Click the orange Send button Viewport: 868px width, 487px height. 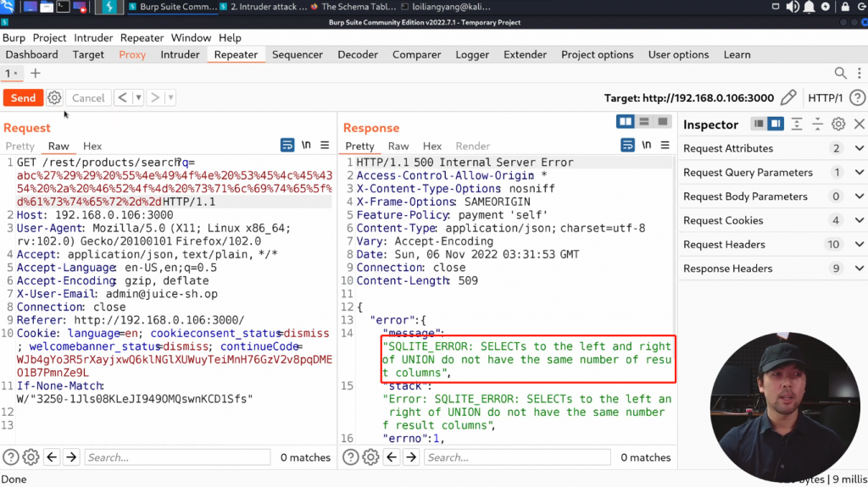[23, 98]
